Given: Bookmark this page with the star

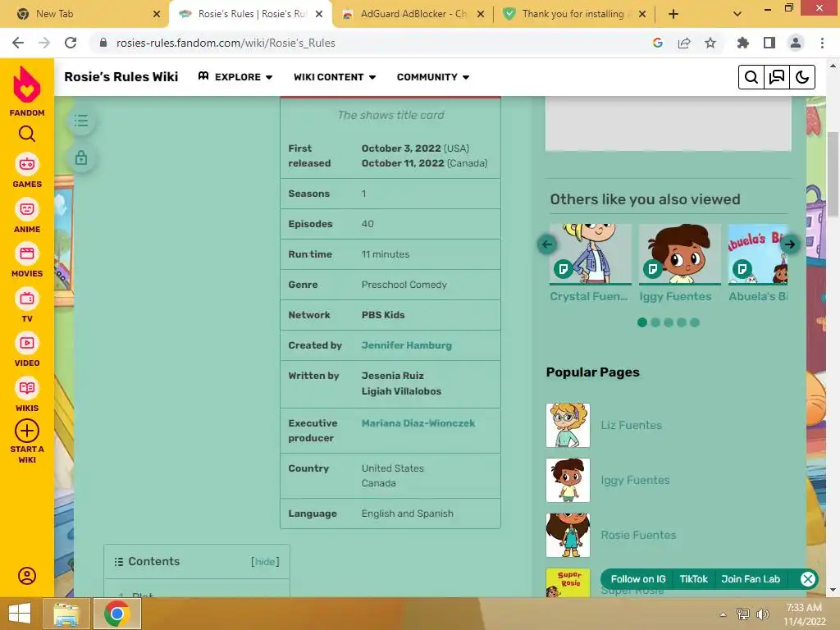Looking at the screenshot, I should tap(710, 43).
